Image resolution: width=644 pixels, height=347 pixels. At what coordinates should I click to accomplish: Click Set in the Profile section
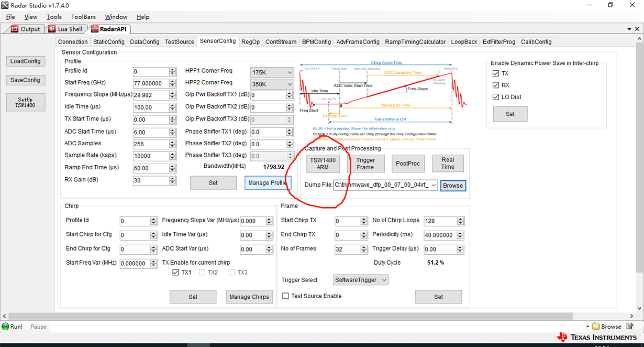pyautogui.click(x=213, y=182)
